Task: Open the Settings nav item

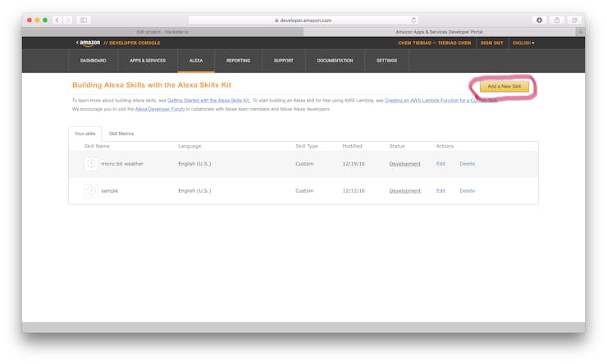Action: click(x=386, y=61)
